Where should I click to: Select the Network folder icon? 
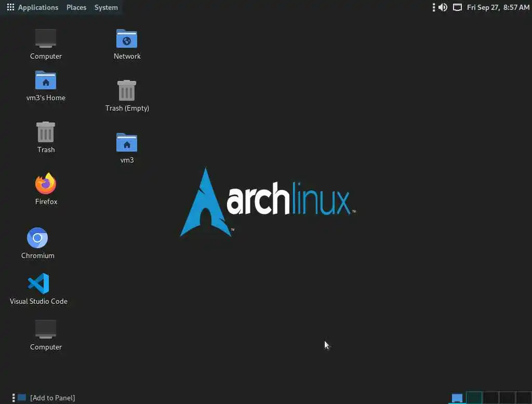coord(127,38)
